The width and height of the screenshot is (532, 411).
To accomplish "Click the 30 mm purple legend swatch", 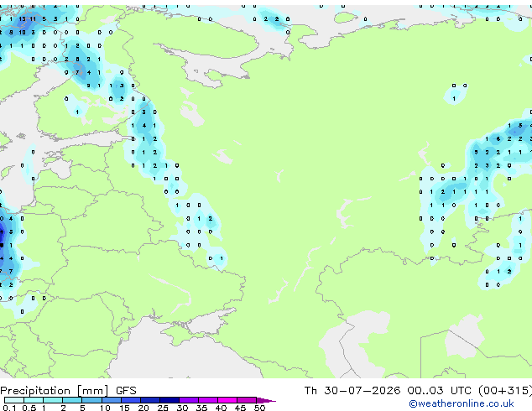I will (x=188, y=400).
